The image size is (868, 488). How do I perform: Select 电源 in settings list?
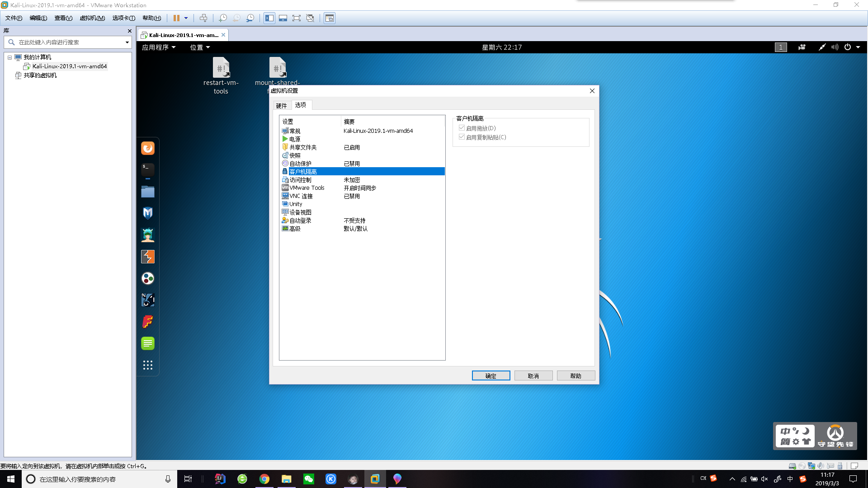pyautogui.click(x=362, y=139)
